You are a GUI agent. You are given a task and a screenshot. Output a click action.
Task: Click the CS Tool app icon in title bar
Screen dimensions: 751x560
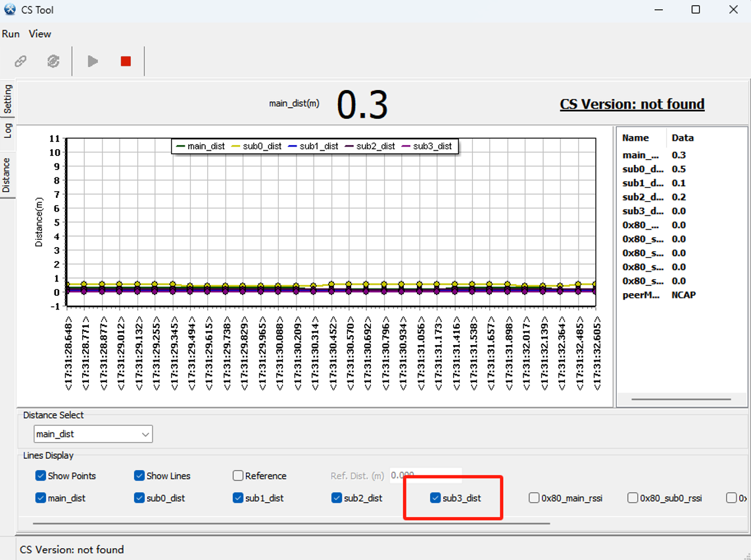click(x=10, y=10)
